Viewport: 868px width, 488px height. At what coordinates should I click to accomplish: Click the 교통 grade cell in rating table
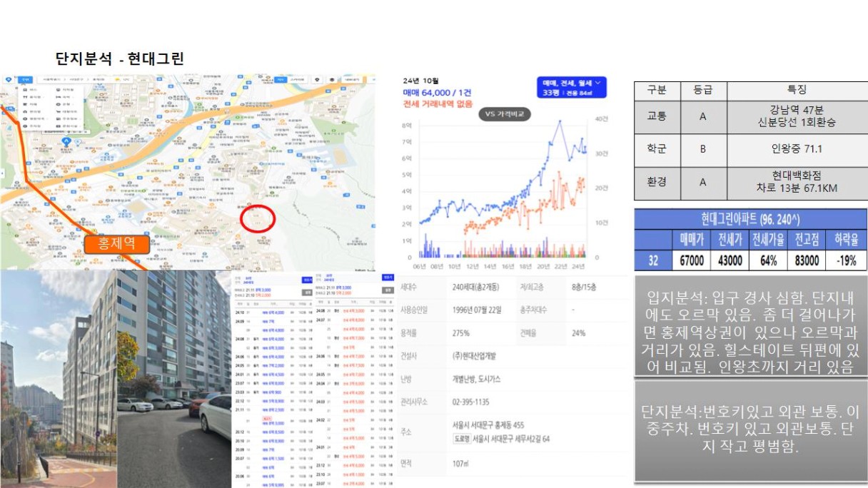[x=702, y=117]
